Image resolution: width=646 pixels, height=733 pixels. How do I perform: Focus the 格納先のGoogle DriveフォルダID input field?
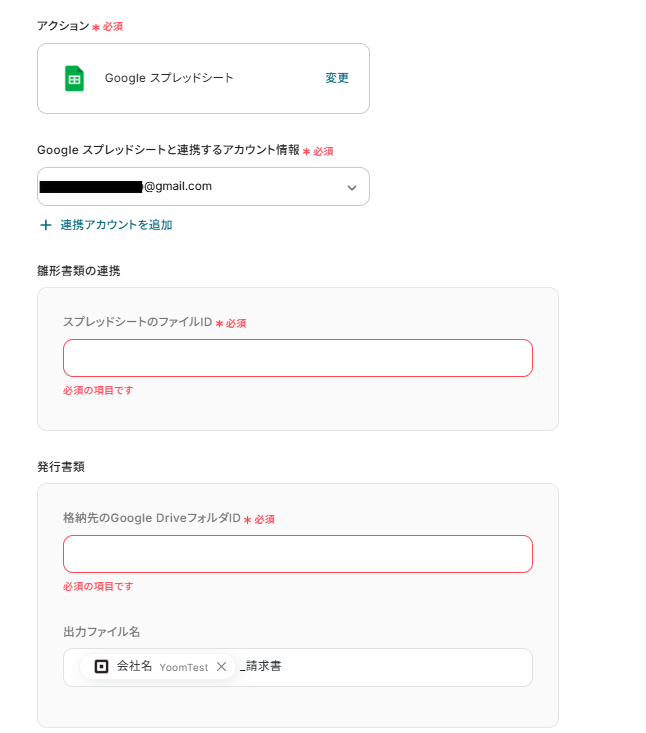[297, 554]
